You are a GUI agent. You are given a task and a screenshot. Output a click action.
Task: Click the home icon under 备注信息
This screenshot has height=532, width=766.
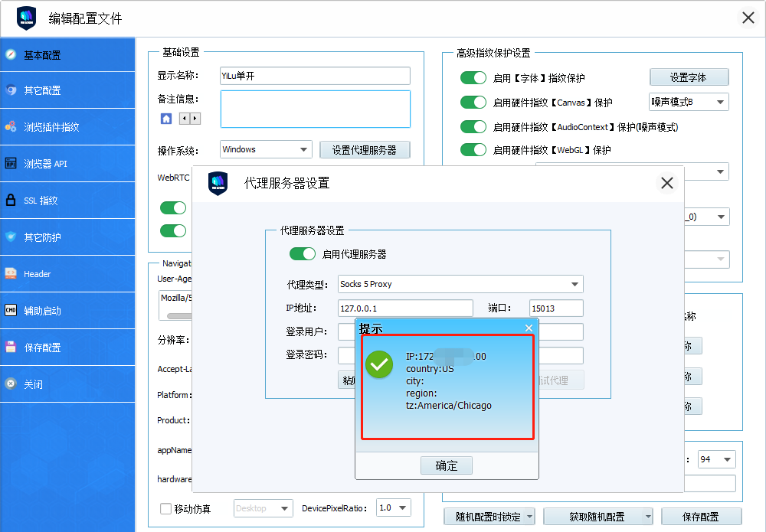click(166, 119)
